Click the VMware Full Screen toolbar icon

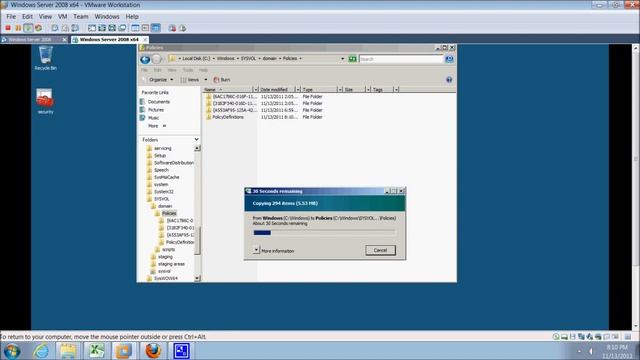[112, 28]
